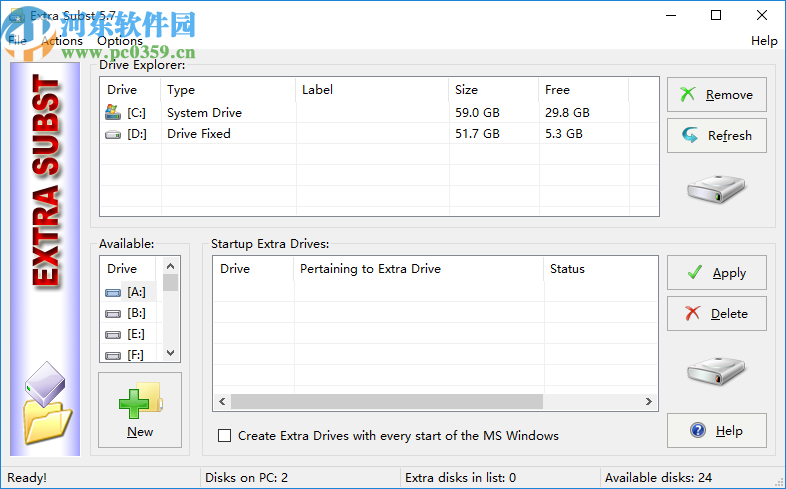Click the 59.0 GB size value
The width and height of the screenshot is (786, 489).
[477, 113]
